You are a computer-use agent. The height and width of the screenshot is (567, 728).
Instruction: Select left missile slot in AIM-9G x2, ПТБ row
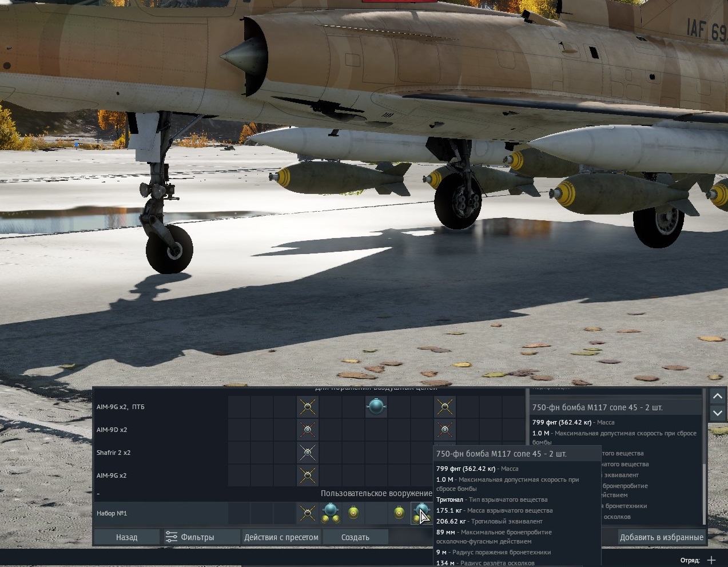pyautogui.click(x=308, y=407)
